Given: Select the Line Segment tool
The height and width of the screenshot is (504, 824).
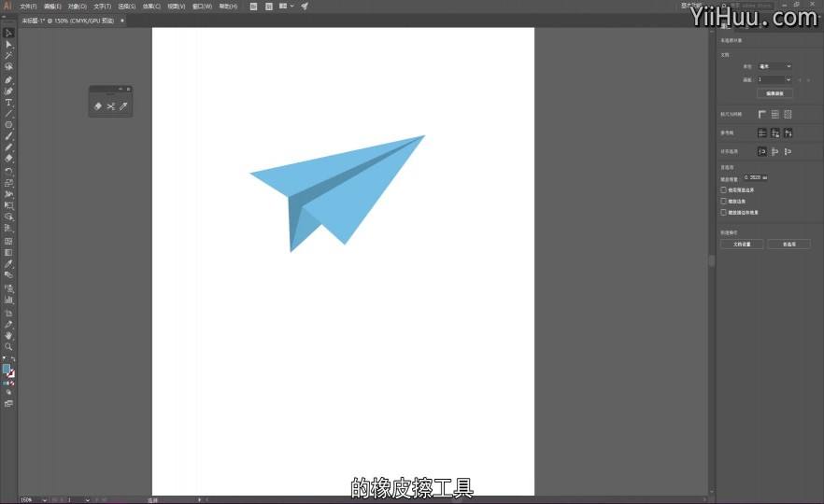Looking at the screenshot, I should coord(8,114).
